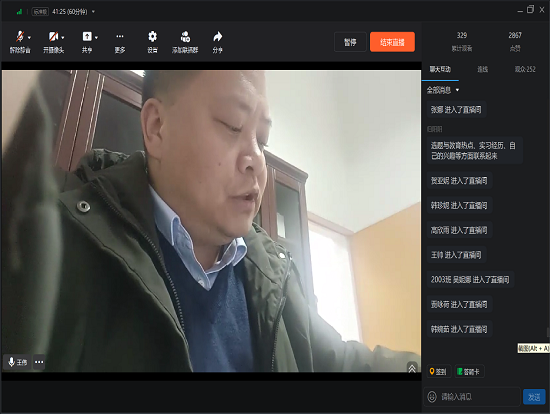Open the three-dot More menu
The image size is (550, 414).
pos(120,36)
